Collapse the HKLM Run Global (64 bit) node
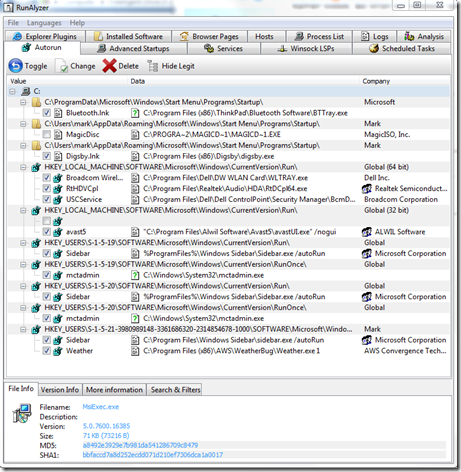The height and width of the screenshot is (472, 461). (23, 167)
